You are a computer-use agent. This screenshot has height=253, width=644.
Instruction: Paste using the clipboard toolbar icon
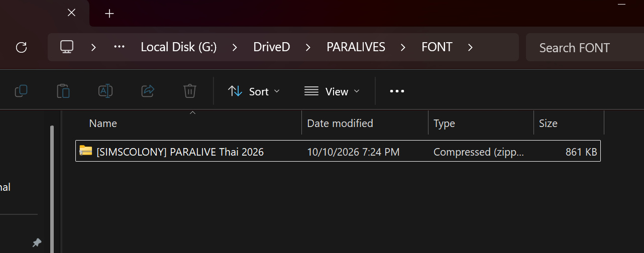63,91
